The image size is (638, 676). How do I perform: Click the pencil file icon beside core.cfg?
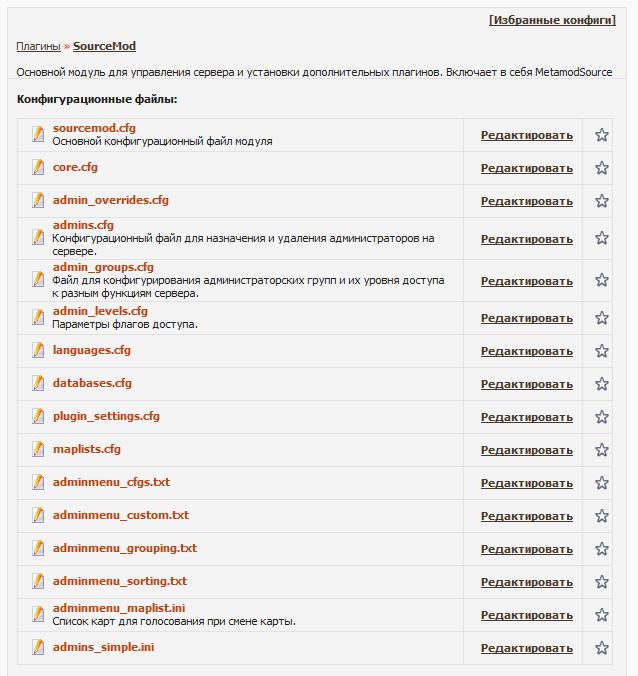pos(38,167)
